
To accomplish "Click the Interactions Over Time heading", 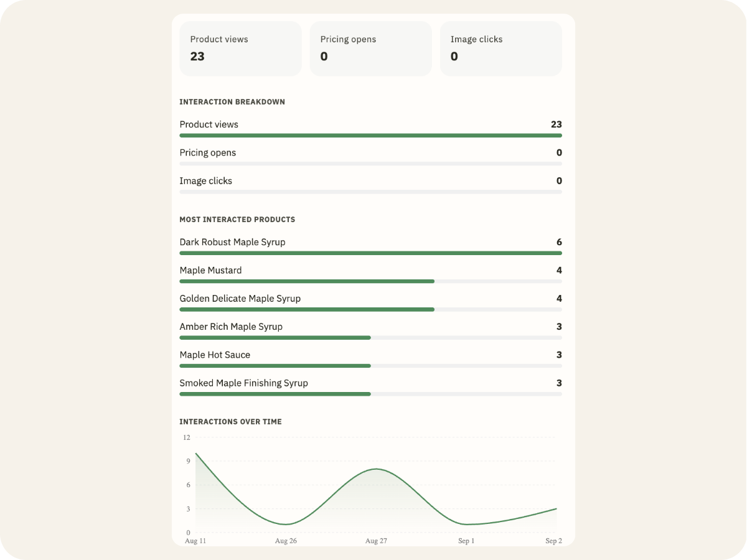I will (231, 422).
